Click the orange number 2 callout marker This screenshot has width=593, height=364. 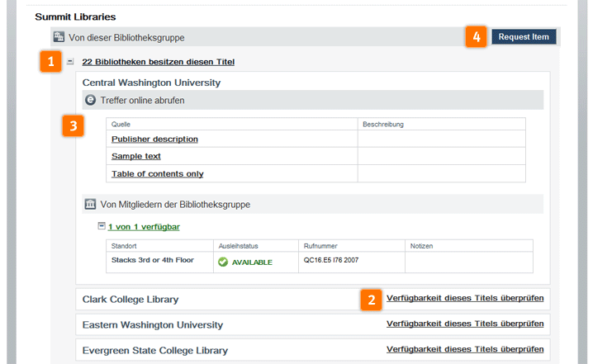click(371, 299)
